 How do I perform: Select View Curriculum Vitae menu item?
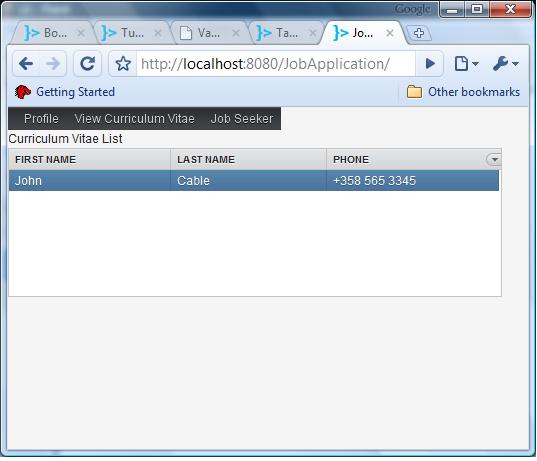coord(135,119)
